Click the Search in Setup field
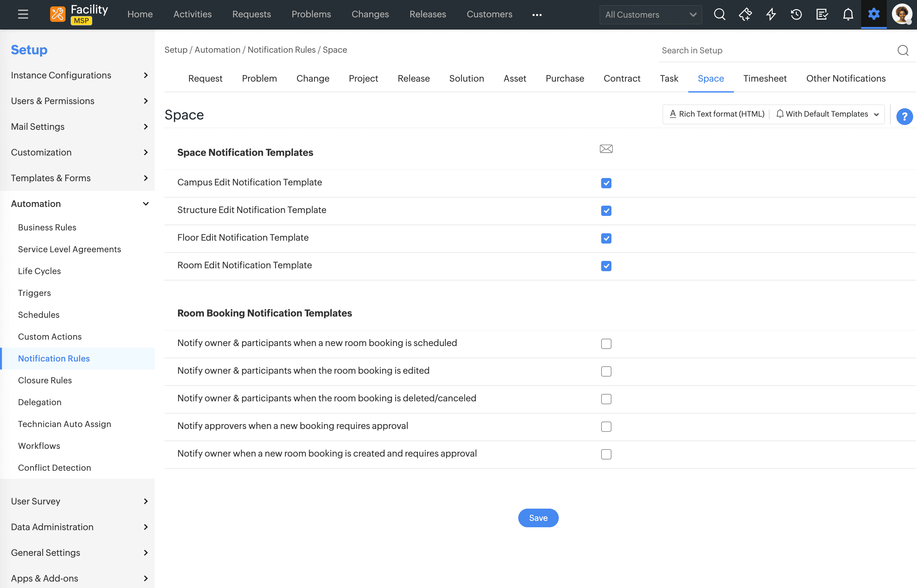Screen dimensions: 917x588 [775, 50]
